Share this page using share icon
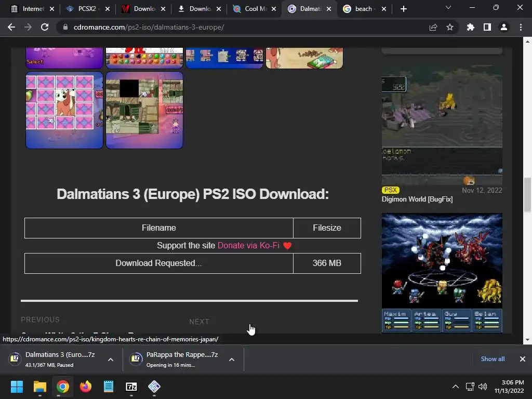This screenshot has height=399, width=532. click(433, 27)
